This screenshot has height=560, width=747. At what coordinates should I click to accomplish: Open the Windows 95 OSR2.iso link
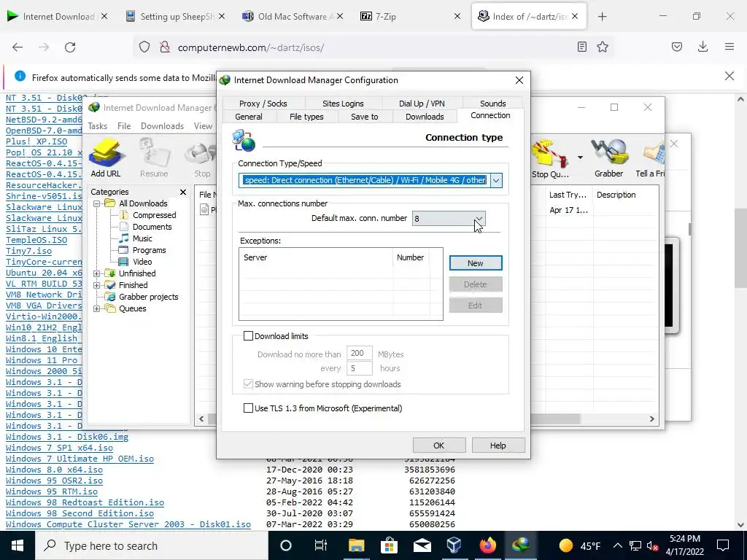(54, 481)
